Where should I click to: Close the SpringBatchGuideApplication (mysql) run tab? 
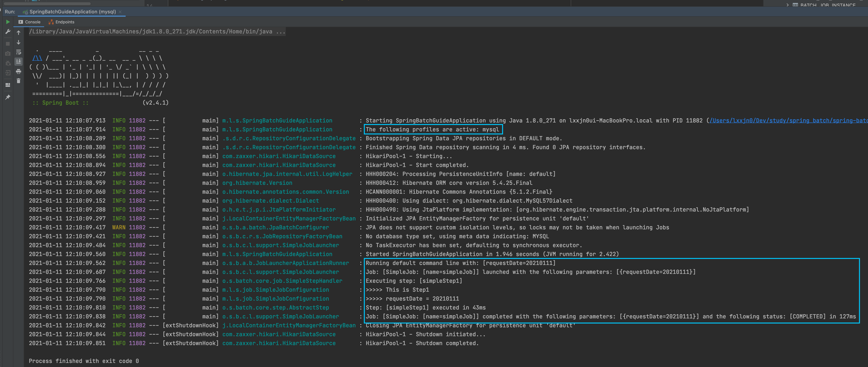click(x=120, y=12)
